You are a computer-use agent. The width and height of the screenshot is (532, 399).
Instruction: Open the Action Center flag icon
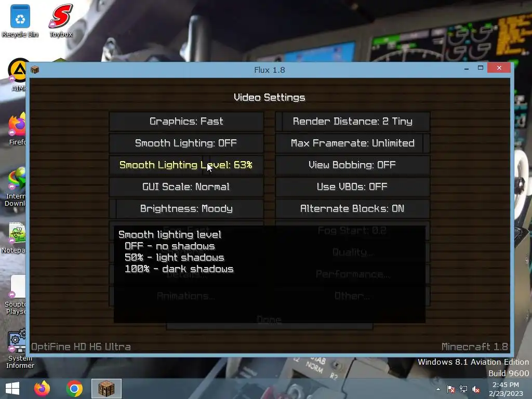click(450, 389)
